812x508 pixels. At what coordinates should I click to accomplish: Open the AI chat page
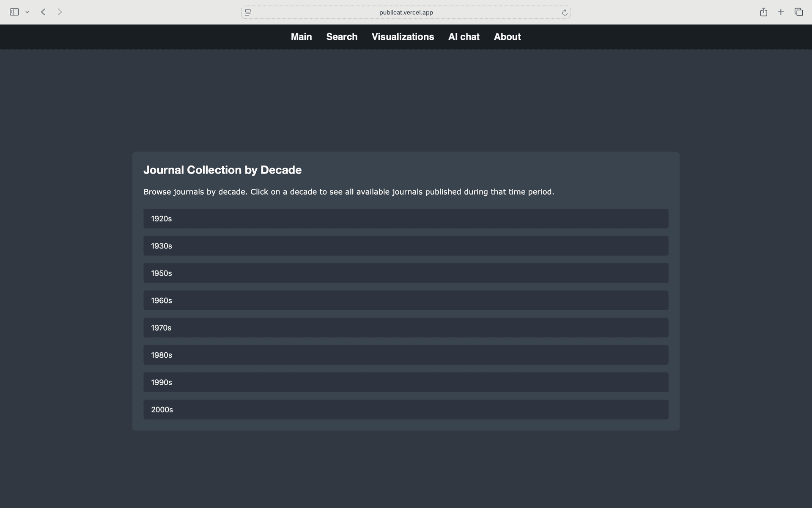[x=464, y=37]
